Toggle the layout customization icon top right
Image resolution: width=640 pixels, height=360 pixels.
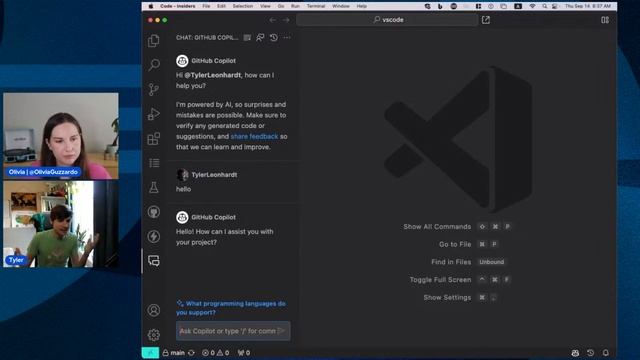click(605, 20)
